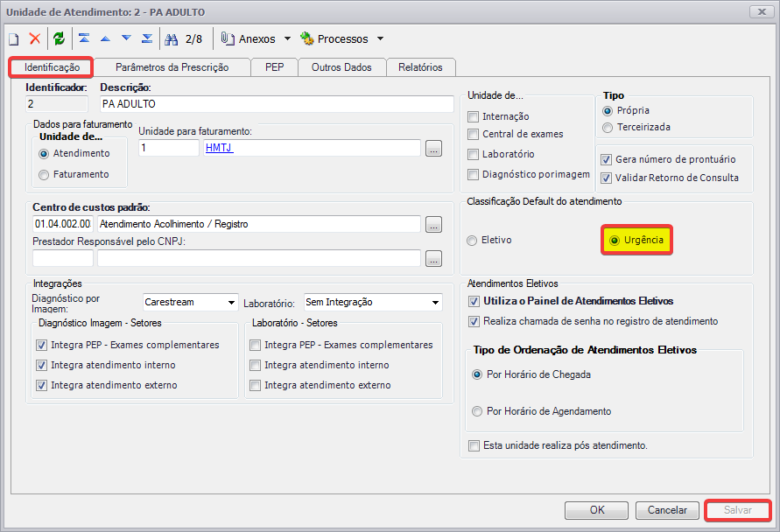Go to next record down arrow
The image size is (780, 532).
[x=126, y=38]
